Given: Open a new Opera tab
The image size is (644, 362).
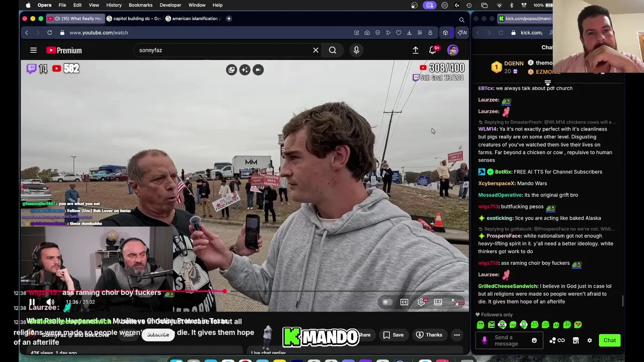Looking at the screenshot, I should click(228, 19).
